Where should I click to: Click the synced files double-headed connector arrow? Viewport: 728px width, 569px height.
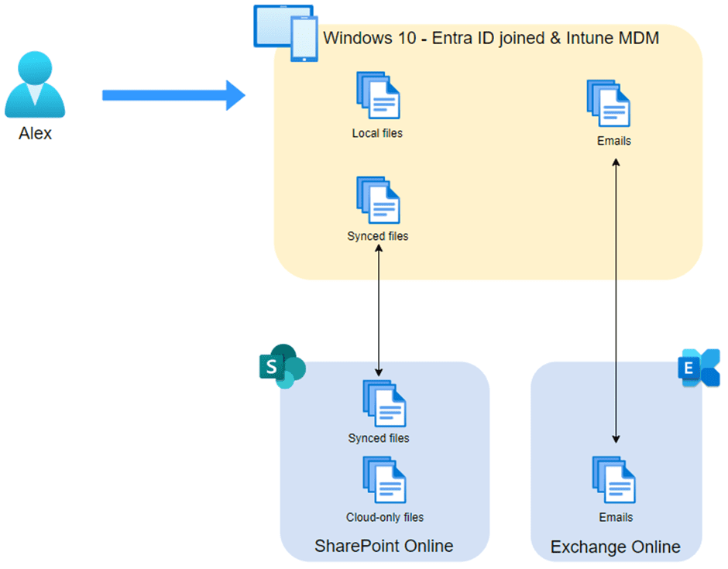tap(379, 310)
